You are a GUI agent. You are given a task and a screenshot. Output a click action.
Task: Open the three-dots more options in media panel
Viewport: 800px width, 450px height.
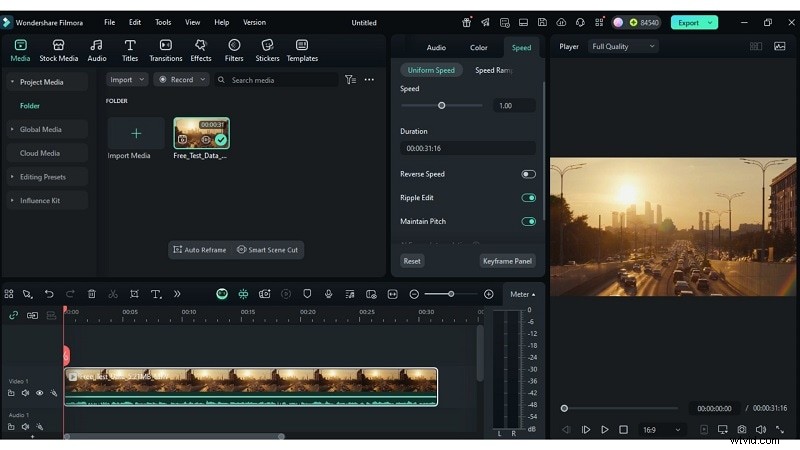[369, 80]
